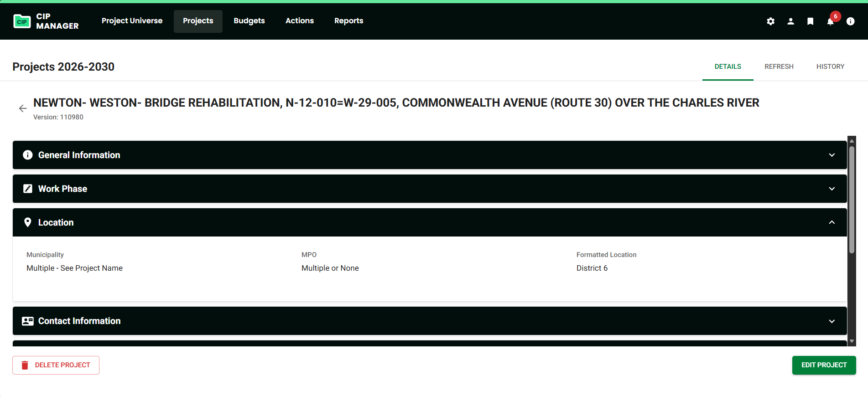Expand the Contact Information section
Viewport: 868px width, 396px height.
(x=832, y=321)
